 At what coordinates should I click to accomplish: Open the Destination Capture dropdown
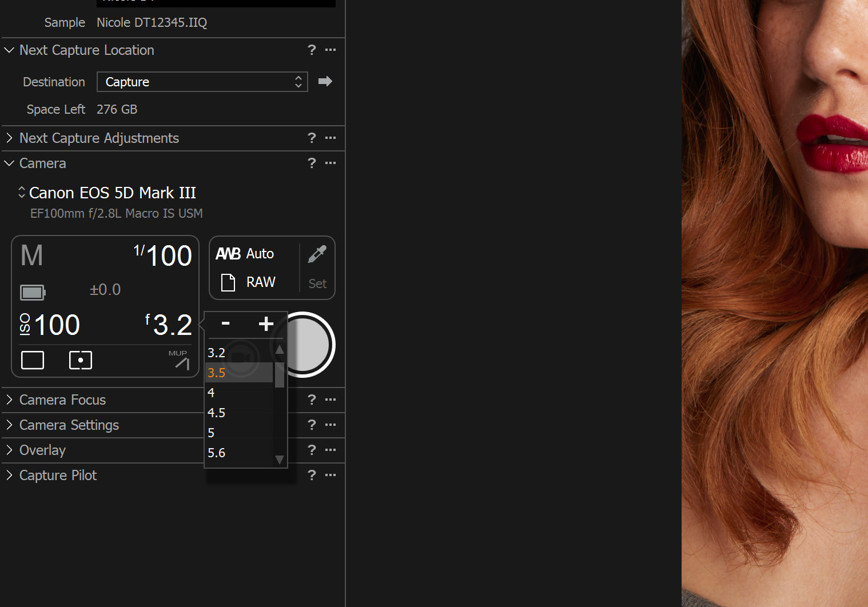[202, 82]
